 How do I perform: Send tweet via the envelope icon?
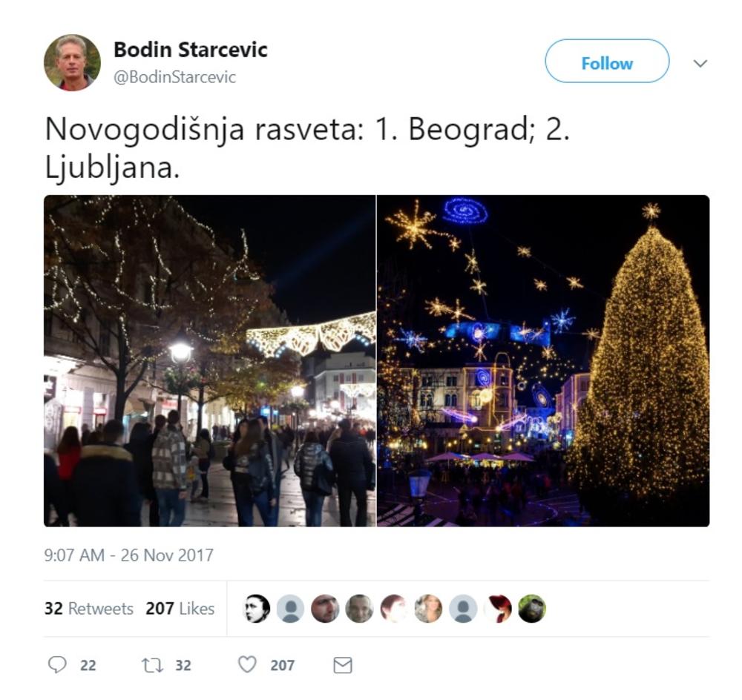[x=343, y=665]
